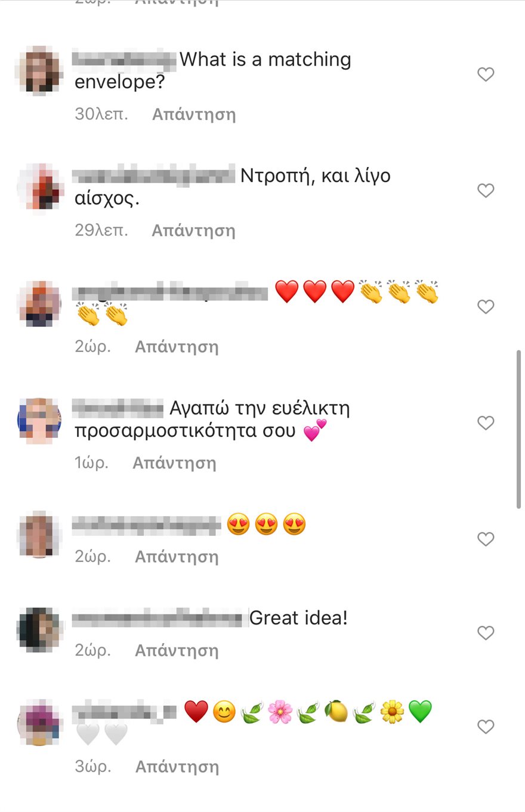Click the comments vertical scrollbar
This screenshot has height=812, width=525.
point(520,430)
